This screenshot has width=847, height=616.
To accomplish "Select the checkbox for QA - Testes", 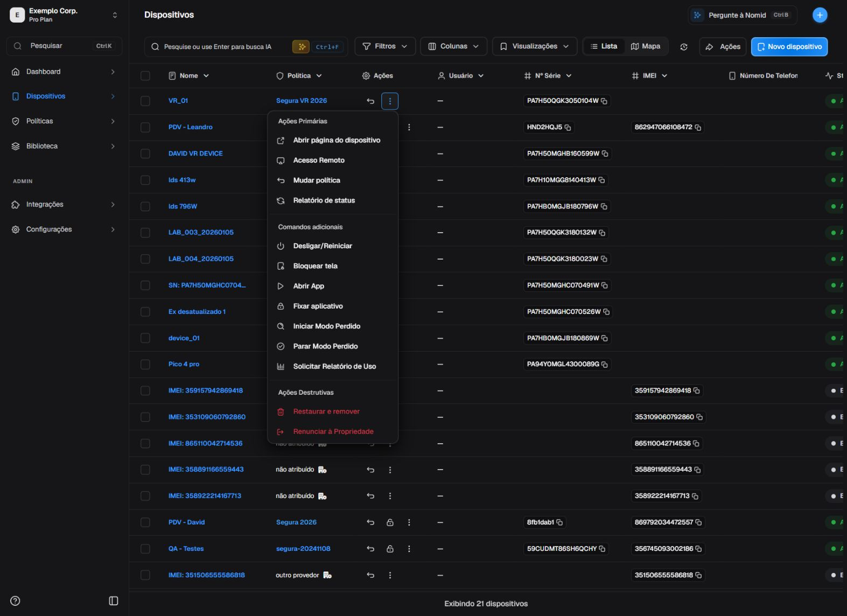I will (x=145, y=549).
